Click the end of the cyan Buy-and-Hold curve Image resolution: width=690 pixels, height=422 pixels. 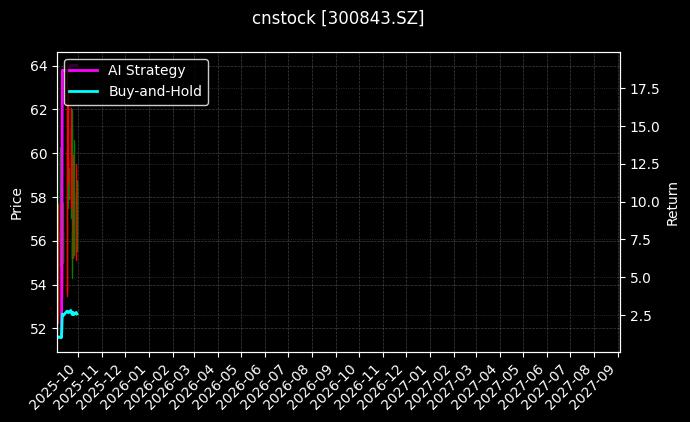pyautogui.click(x=78, y=313)
